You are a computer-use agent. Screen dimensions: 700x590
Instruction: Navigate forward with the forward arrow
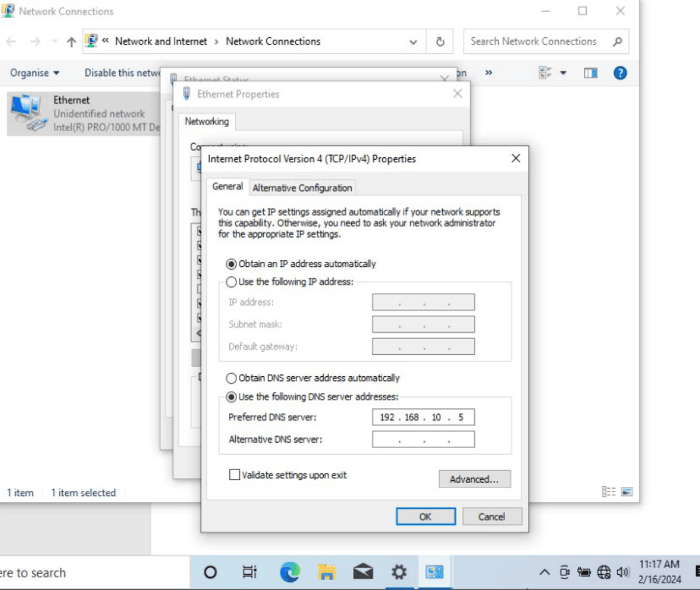35,41
